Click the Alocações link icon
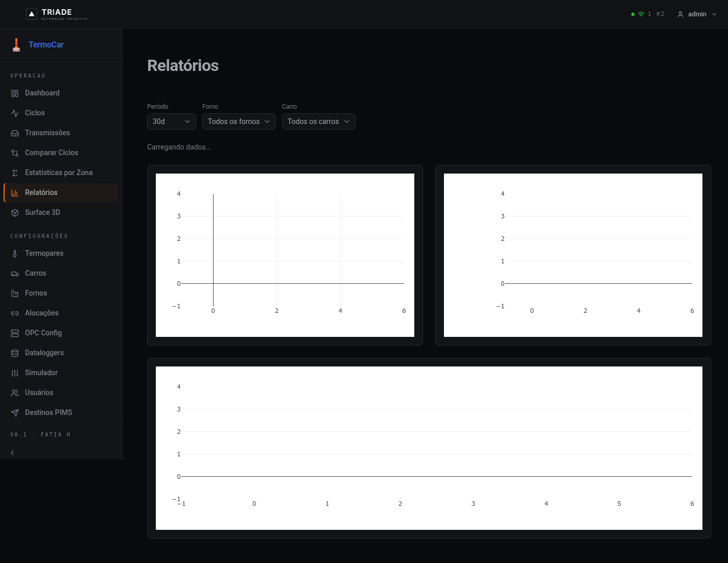 pos(15,313)
